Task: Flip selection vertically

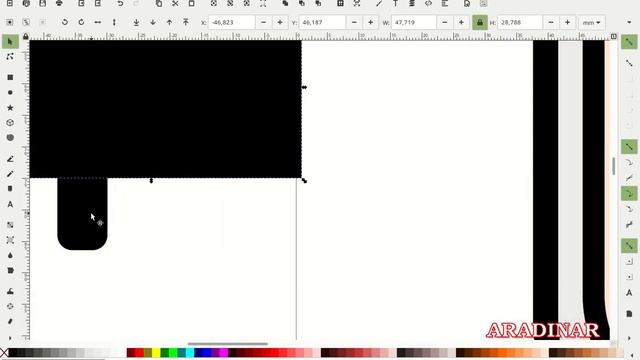Action: coord(114,22)
